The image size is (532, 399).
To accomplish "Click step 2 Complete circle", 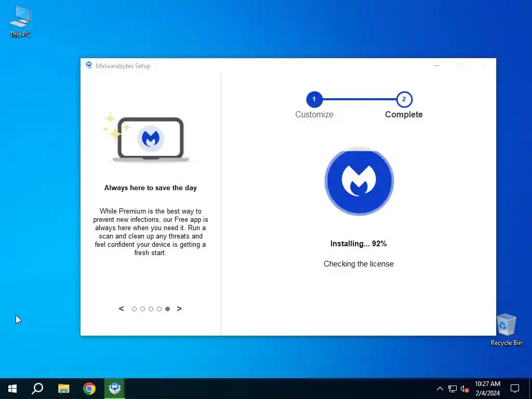I will tap(404, 99).
